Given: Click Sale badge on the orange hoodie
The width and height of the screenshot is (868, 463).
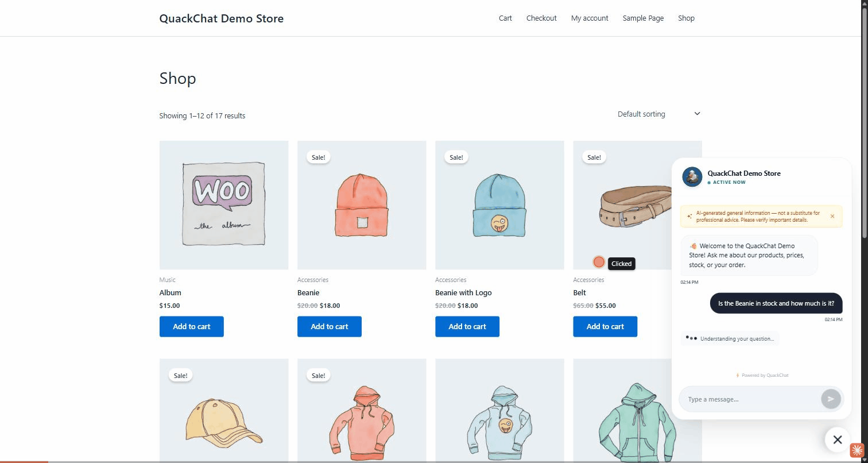Looking at the screenshot, I should pyautogui.click(x=318, y=375).
